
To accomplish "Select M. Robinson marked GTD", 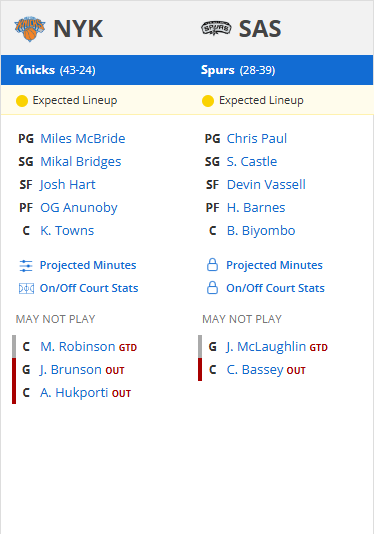I will (x=78, y=347).
